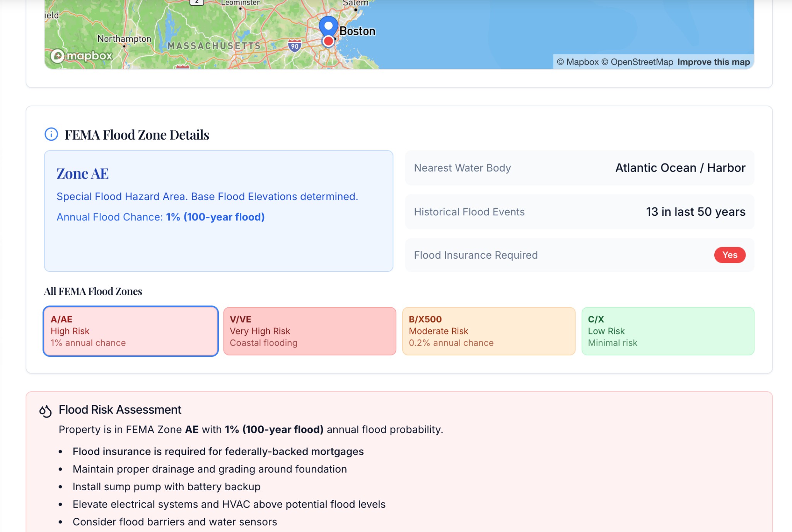
Task: Select the C/X Low Risk zone card
Action: (668, 331)
